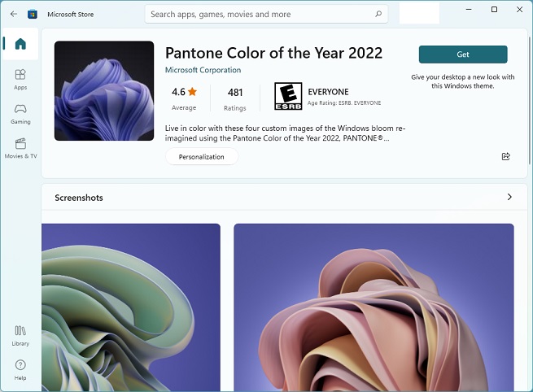The image size is (533, 392).
Task: Minimize the Microsoft Store window
Action: point(469,10)
